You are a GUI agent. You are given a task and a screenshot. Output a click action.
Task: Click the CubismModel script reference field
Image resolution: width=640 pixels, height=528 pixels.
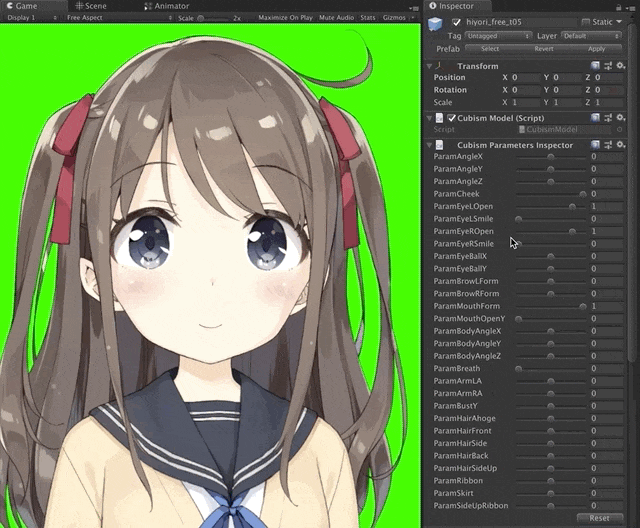[564, 130]
